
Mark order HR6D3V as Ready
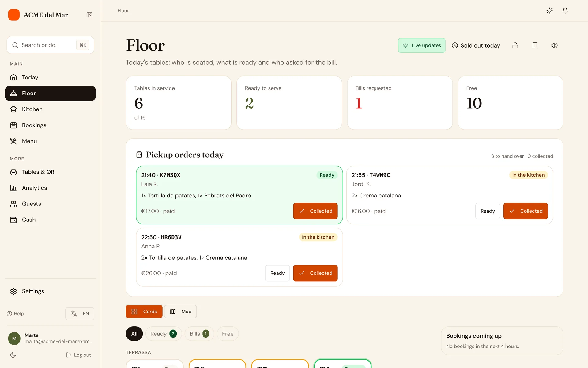277,273
